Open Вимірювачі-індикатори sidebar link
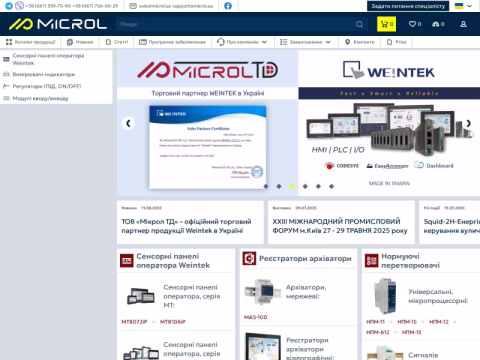Image resolution: width=480 pixels, height=360 pixels. coord(44,74)
